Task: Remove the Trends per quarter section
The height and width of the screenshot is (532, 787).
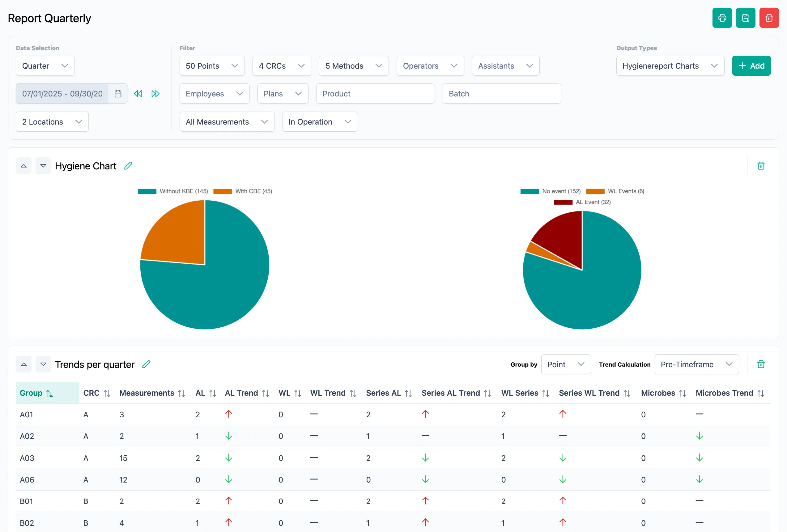Action: (x=761, y=364)
